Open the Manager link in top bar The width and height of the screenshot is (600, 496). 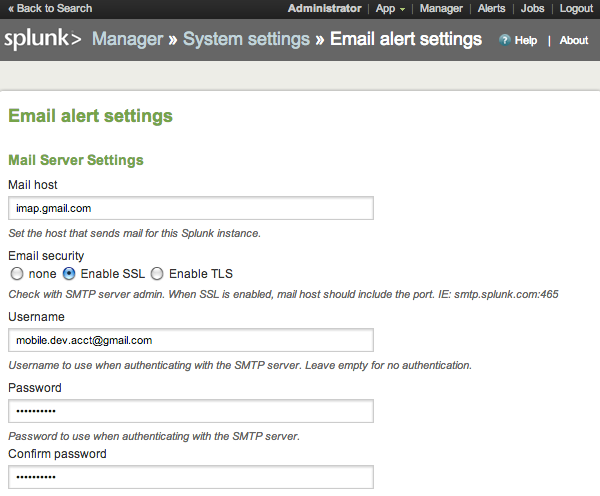[441, 8]
